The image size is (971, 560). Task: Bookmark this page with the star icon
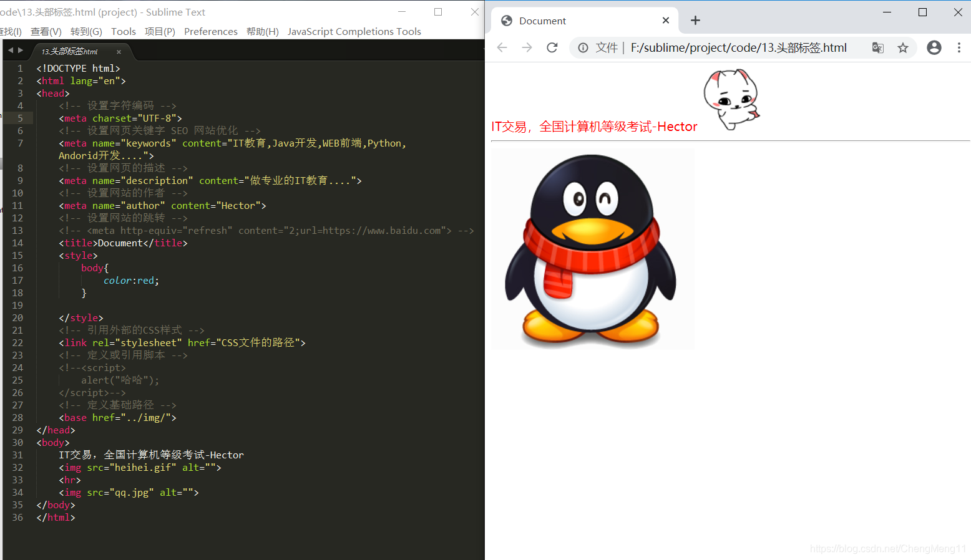[903, 48]
